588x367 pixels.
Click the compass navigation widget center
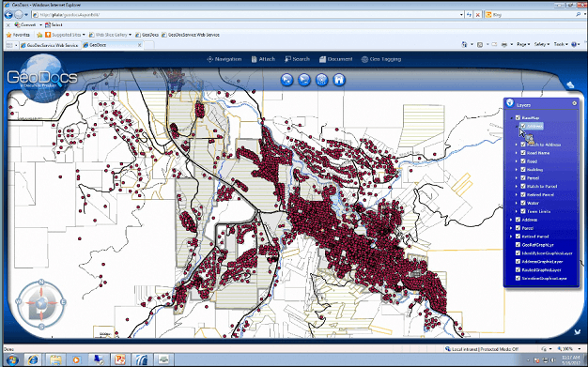pyautogui.click(x=41, y=302)
